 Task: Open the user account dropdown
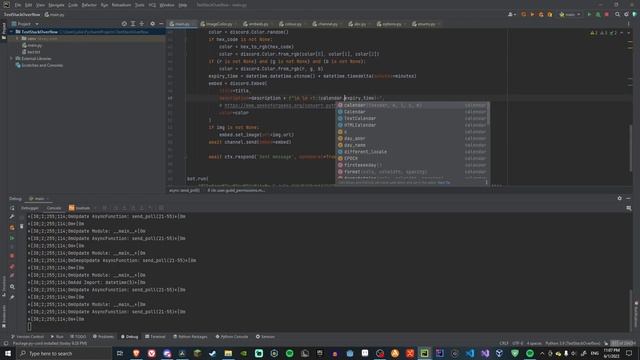511,14
